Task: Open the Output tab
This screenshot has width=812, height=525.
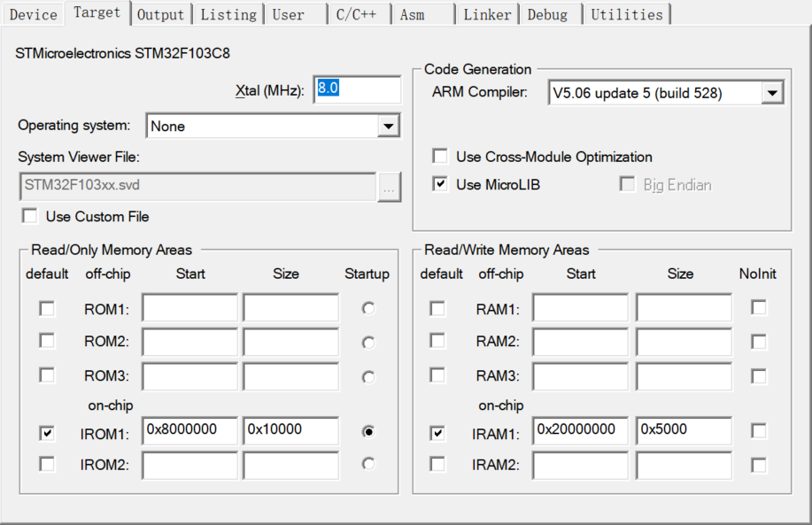Action: [160, 14]
